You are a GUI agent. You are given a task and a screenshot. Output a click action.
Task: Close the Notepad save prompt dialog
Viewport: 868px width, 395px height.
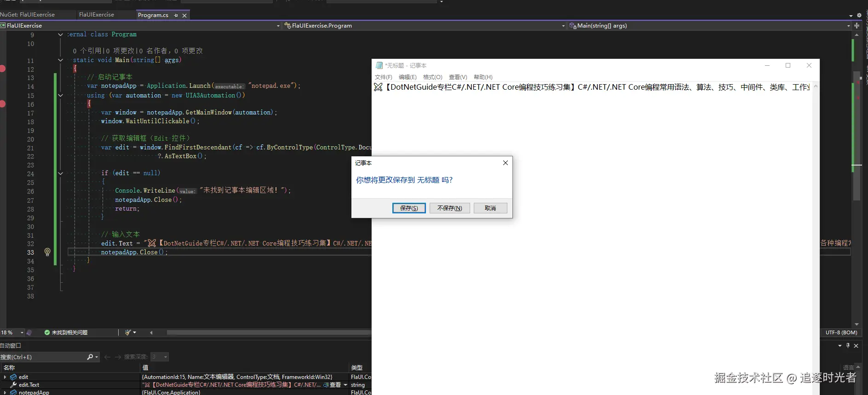pos(505,163)
